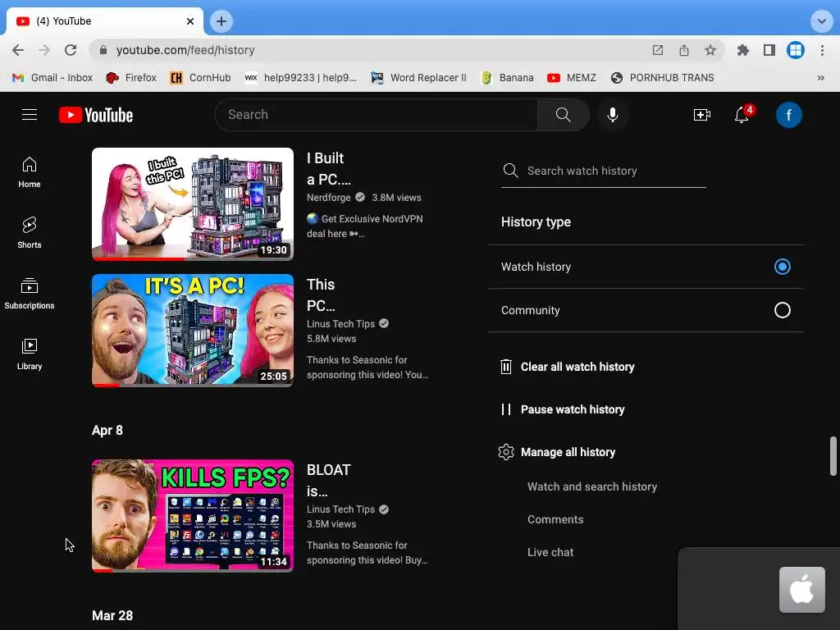Open Banana bookmark
This screenshot has width=840, height=630.
coord(508,78)
